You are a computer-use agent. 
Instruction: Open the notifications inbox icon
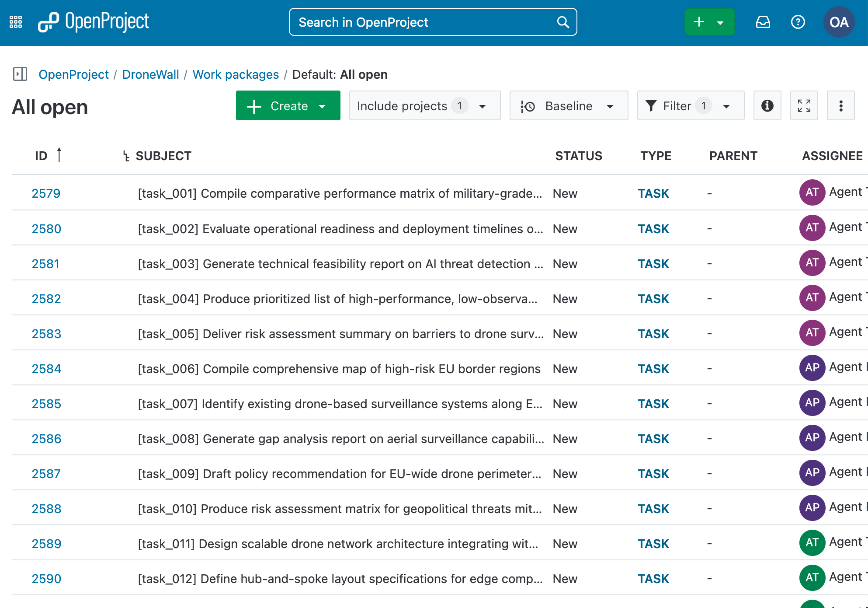coord(763,22)
